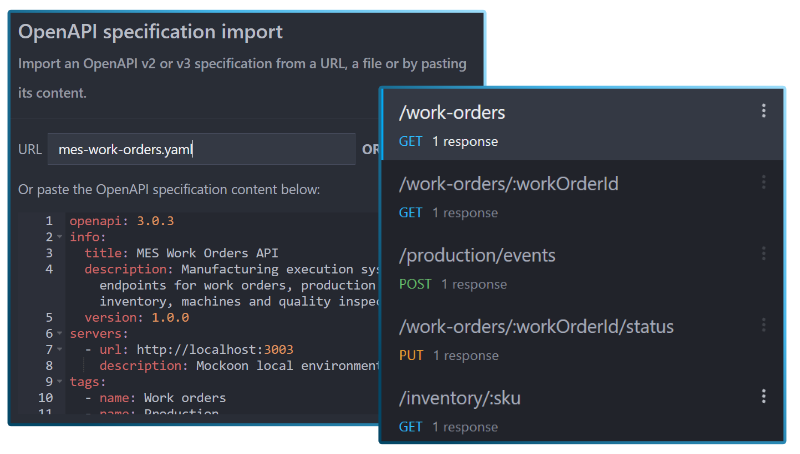
Task: Select the /work-orders/:workOrderId GET route
Action: point(582,196)
